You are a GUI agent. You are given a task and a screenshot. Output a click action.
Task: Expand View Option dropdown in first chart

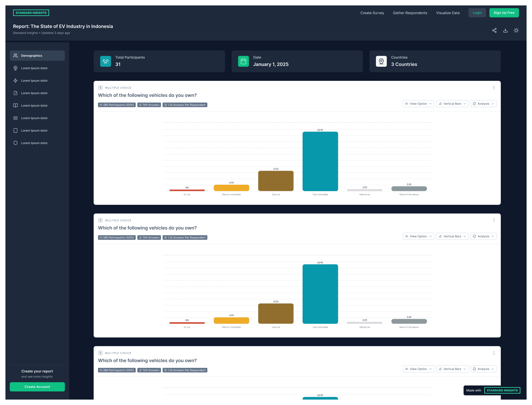pos(418,104)
